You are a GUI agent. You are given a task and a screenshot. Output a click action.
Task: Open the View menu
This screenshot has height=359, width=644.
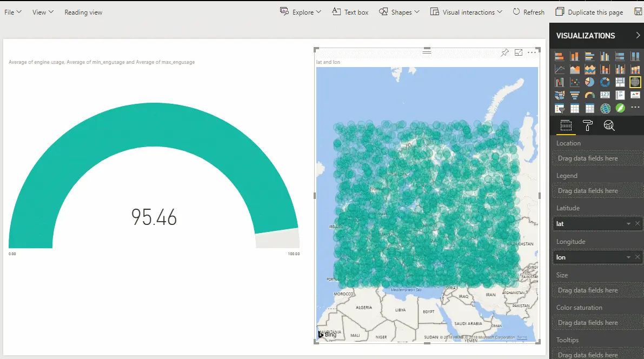(x=43, y=12)
